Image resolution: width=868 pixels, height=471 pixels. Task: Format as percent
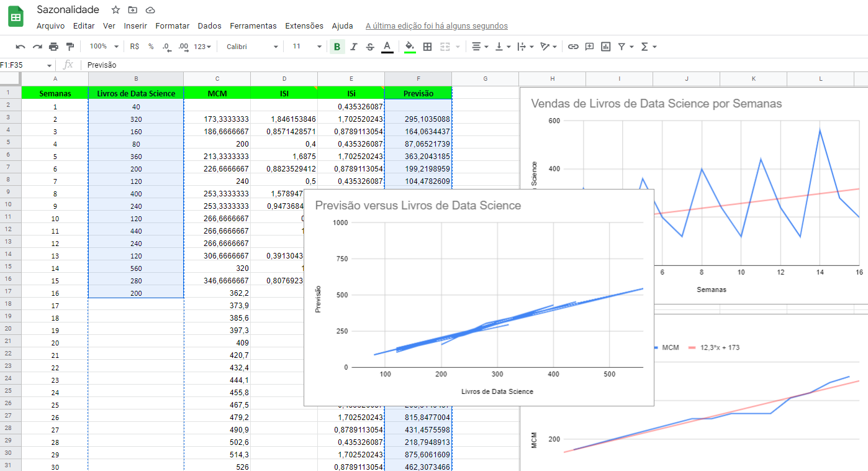click(x=151, y=47)
